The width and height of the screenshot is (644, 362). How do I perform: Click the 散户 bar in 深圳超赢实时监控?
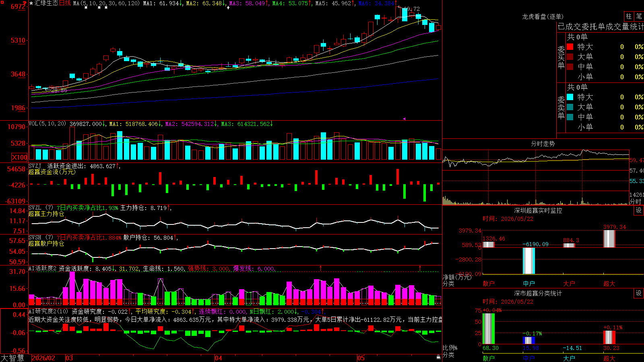489,245
